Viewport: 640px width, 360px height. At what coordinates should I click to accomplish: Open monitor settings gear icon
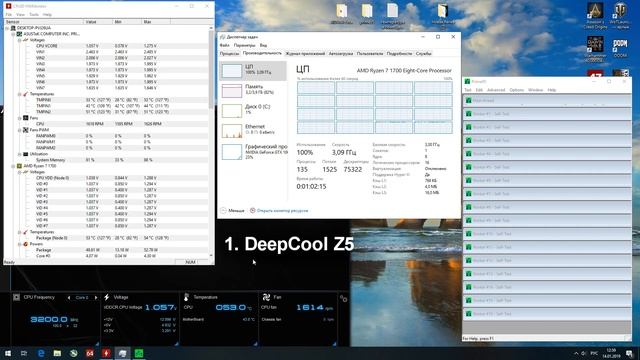point(344,299)
